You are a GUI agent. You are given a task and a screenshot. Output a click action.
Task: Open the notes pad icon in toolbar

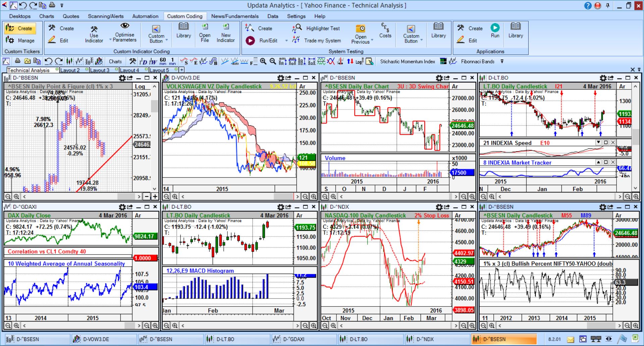[x=370, y=61]
